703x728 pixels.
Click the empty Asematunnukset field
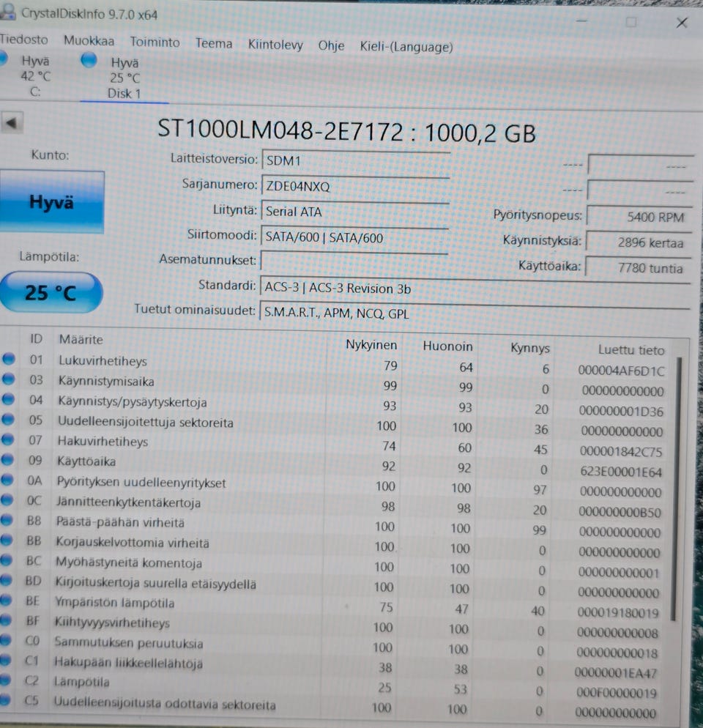click(x=354, y=261)
